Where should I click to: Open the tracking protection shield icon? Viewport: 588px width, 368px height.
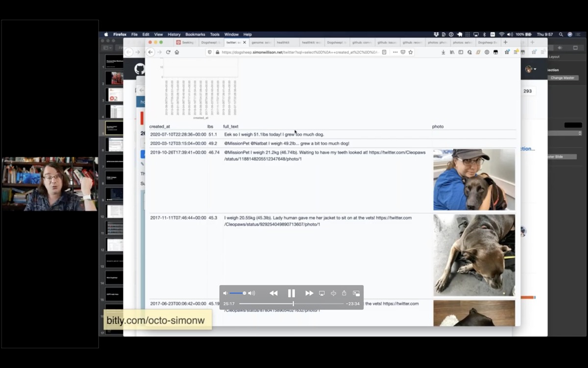pos(210,52)
